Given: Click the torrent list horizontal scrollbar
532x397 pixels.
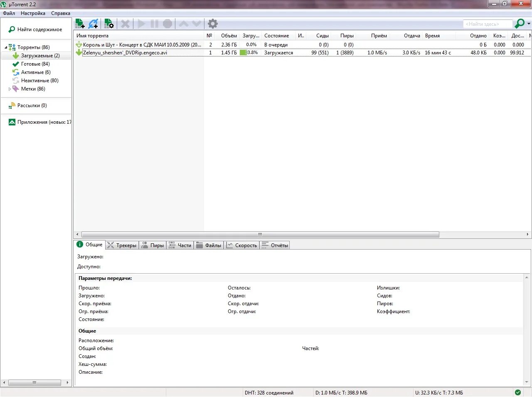Looking at the screenshot, I should coord(260,234).
